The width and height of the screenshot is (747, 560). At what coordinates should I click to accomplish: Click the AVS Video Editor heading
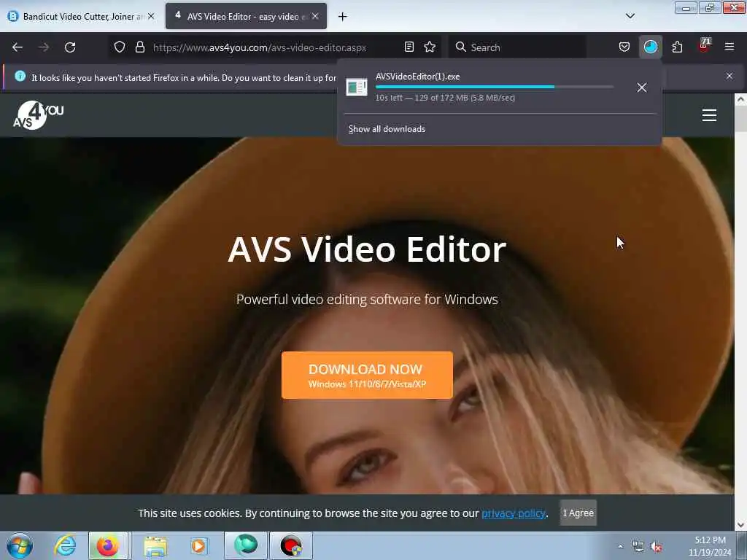point(367,249)
